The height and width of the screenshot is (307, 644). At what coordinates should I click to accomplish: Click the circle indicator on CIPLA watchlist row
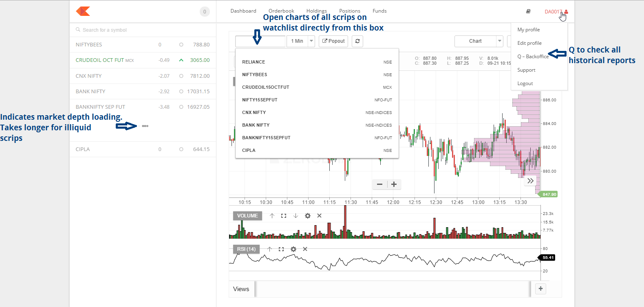(x=181, y=149)
